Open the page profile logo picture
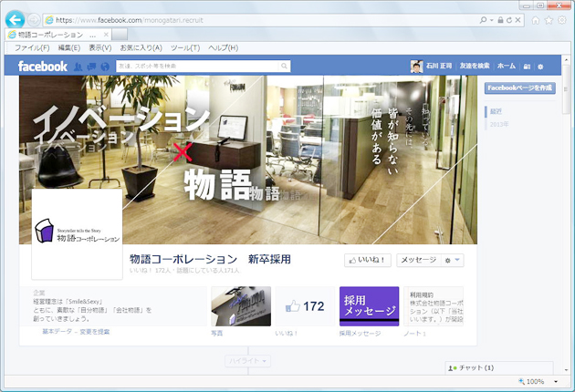 pos(77,234)
